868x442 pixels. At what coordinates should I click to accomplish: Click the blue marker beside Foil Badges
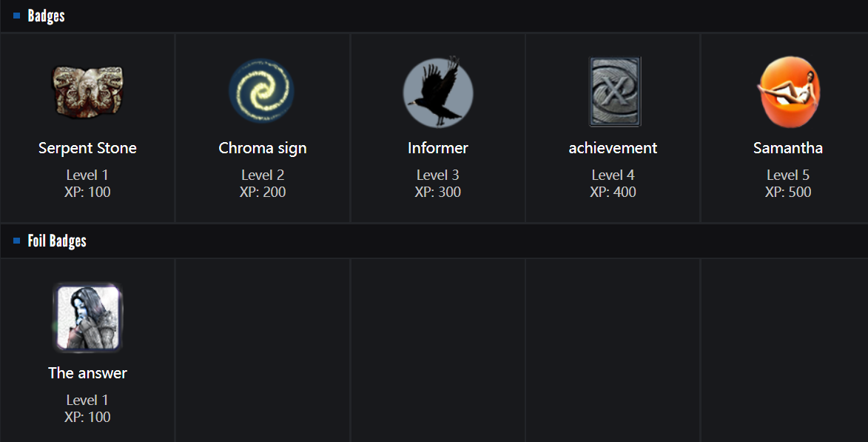17,241
